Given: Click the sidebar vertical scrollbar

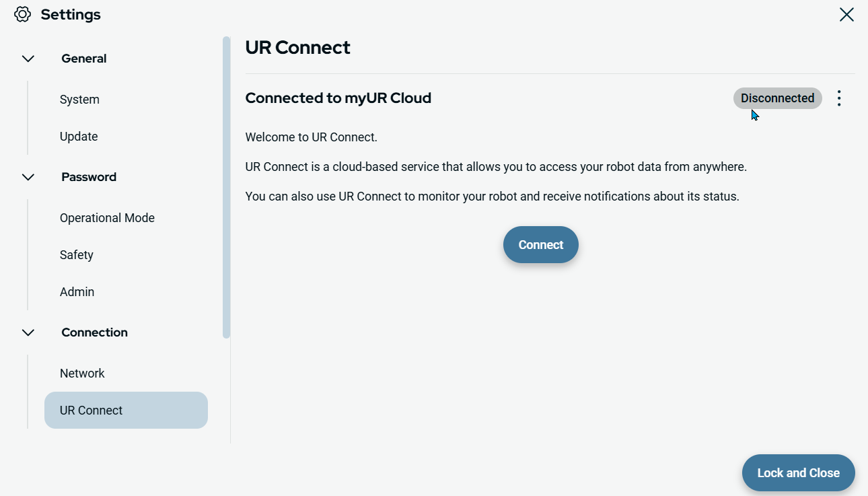Looking at the screenshot, I should pos(226,188).
